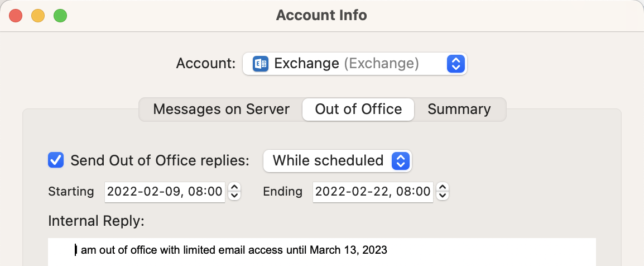Screen dimensions: 644x266
Task: Click the Ending time 08:00 segment
Action: point(416,192)
